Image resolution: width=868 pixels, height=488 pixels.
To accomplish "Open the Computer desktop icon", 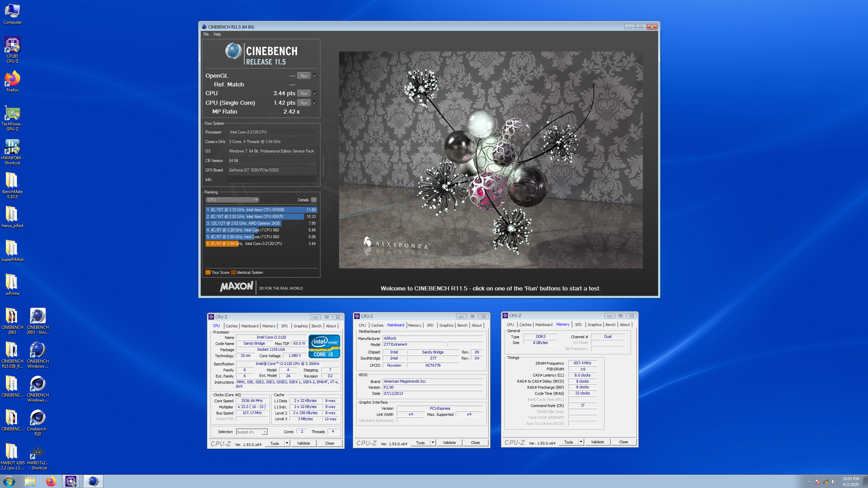I will [13, 14].
